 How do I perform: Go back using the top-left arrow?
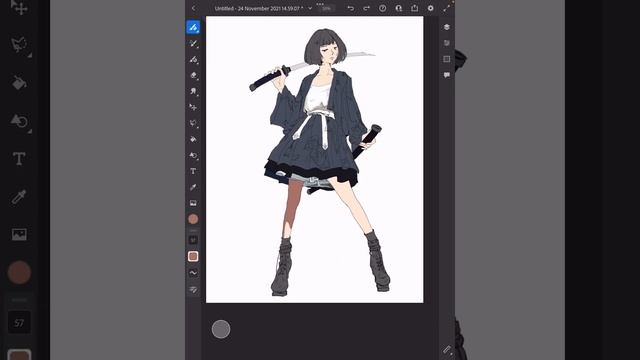pos(193,8)
